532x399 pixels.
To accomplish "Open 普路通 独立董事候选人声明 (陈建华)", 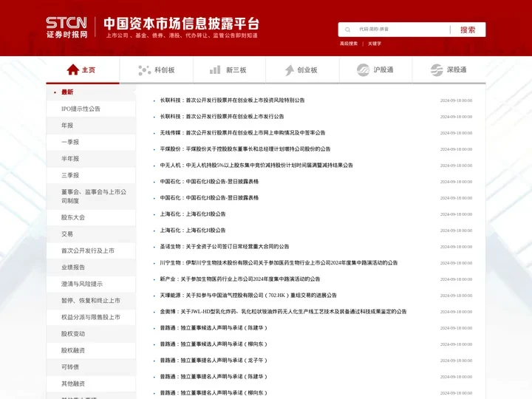I will (214, 328).
